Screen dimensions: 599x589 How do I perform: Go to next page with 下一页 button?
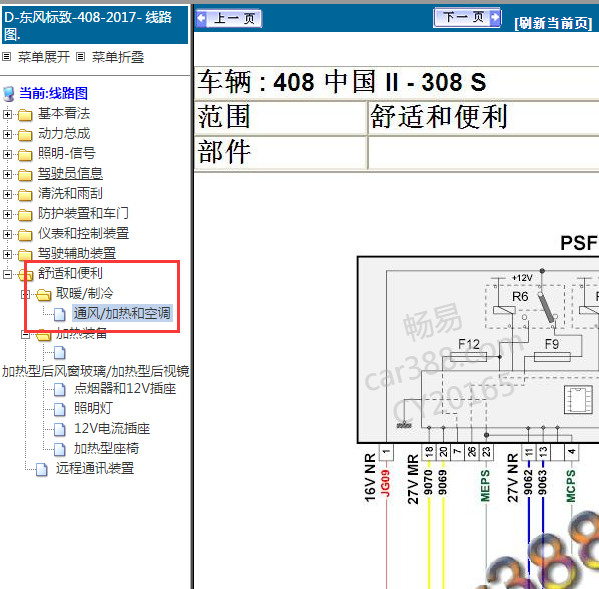coord(467,18)
